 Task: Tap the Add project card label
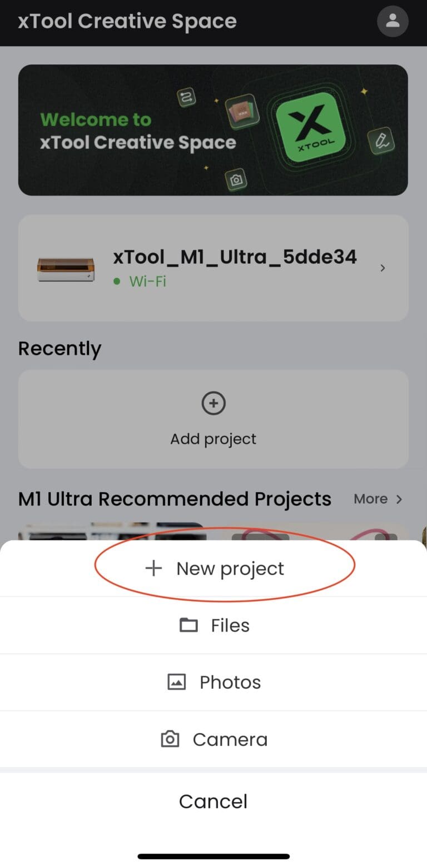(213, 439)
